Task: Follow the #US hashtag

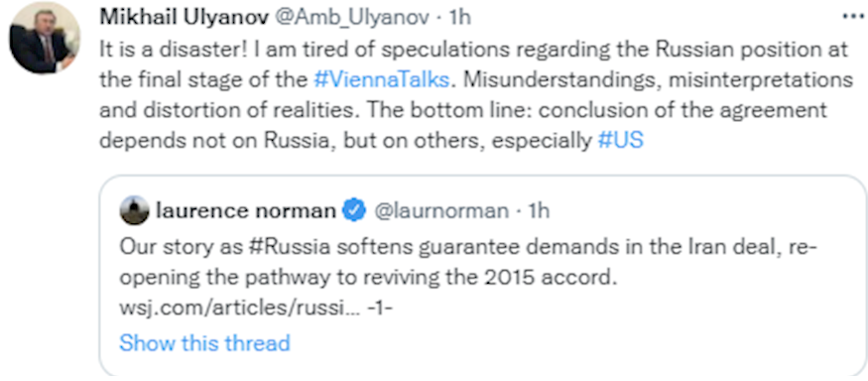Action: pyautogui.click(x=621, y=141)
